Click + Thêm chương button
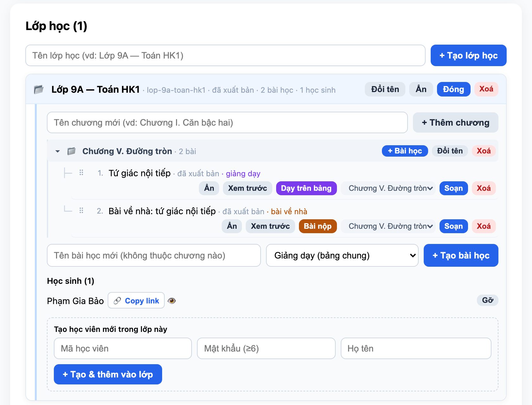532x405 pixels. click(455, 122)
